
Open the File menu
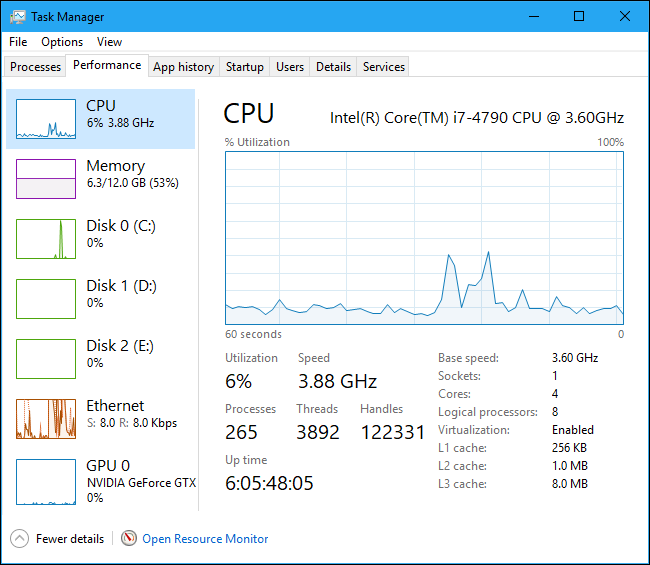pyautogui.click(x=18, y=42)
